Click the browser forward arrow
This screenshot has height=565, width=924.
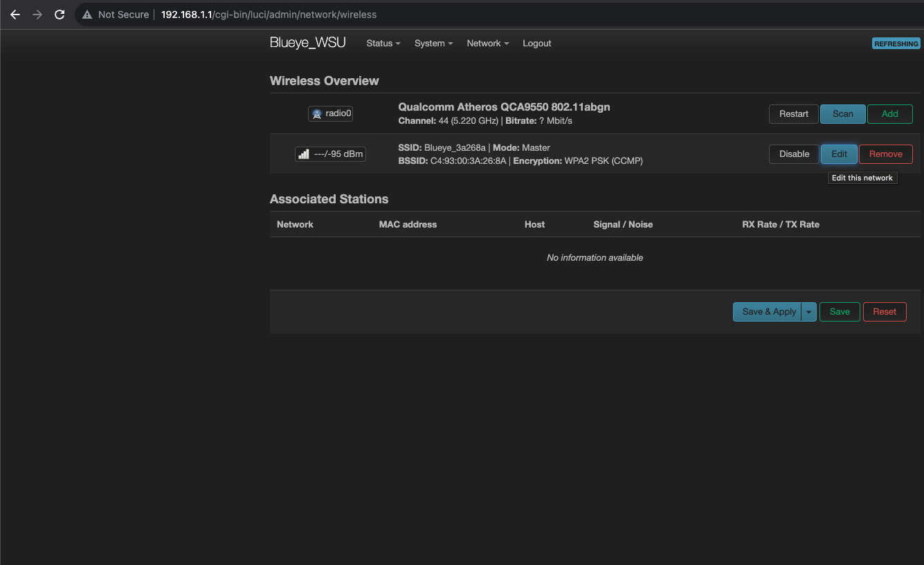tap(37, 15)
